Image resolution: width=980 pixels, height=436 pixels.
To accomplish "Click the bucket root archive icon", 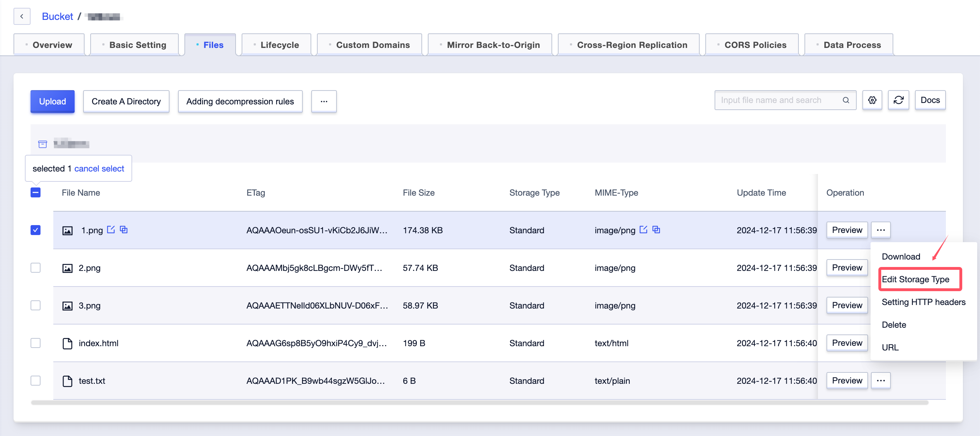I will (x=43, y=144).
